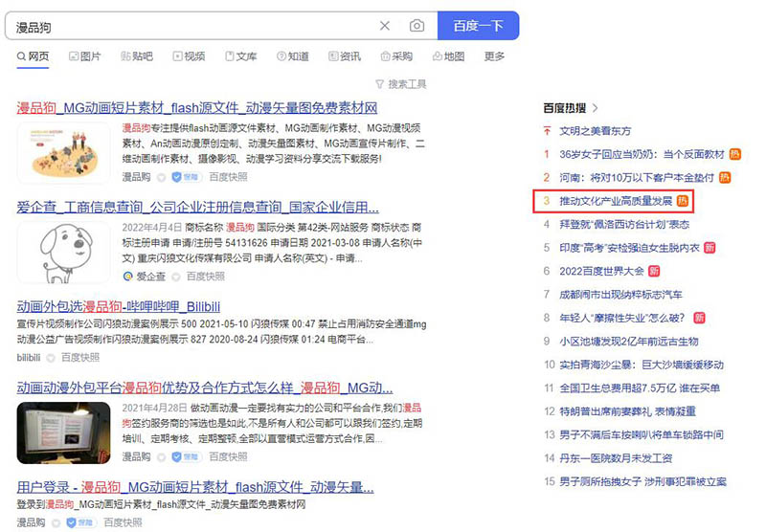The image size is (766, 532).
Task: Open hot search 男子厕所拖拽女子
Action: (x=642, y=481)
